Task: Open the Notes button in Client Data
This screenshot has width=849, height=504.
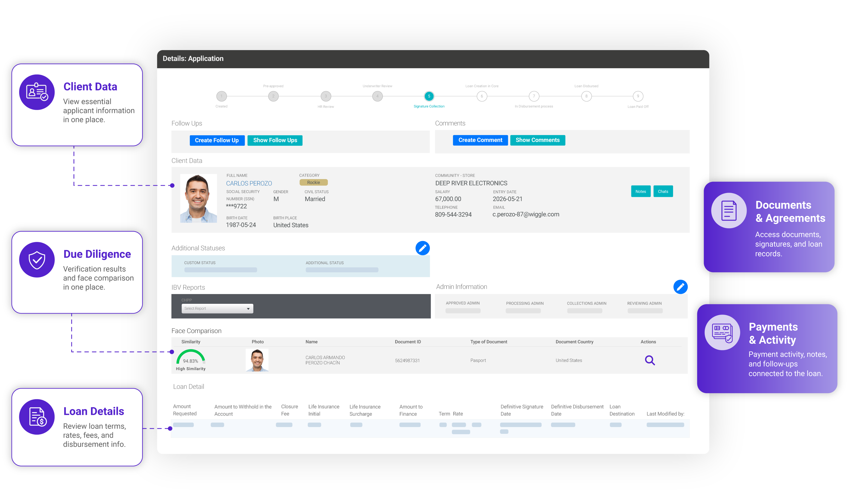Action: [640, 191]
